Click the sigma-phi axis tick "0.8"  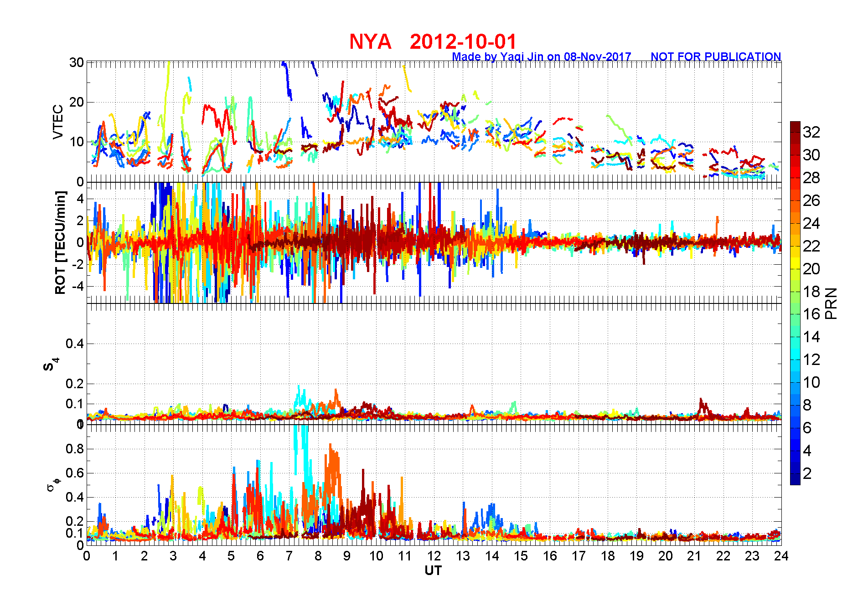[x=75, y=449]
